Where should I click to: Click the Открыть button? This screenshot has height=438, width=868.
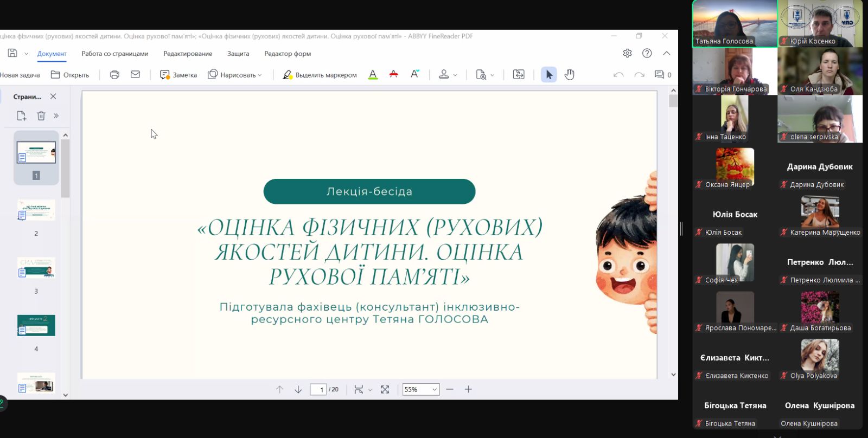point(70,75)
